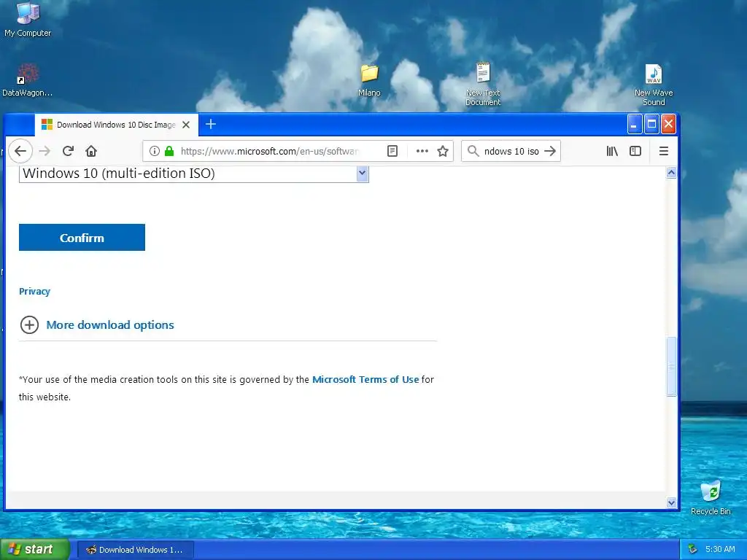Image resolution: width=747 pixels, height=560 pixels.
Task: Open Microsoft Terms of Use link
Action: coord(365,379)
